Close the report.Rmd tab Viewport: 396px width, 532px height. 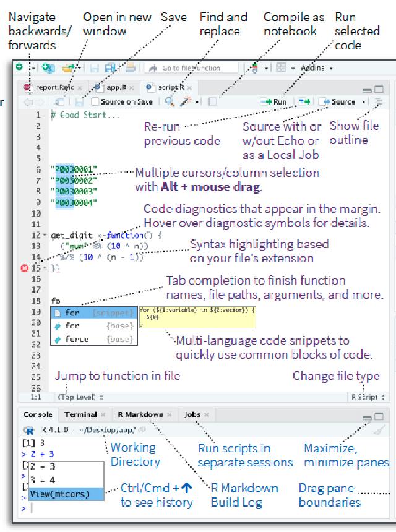coord(80,88)
